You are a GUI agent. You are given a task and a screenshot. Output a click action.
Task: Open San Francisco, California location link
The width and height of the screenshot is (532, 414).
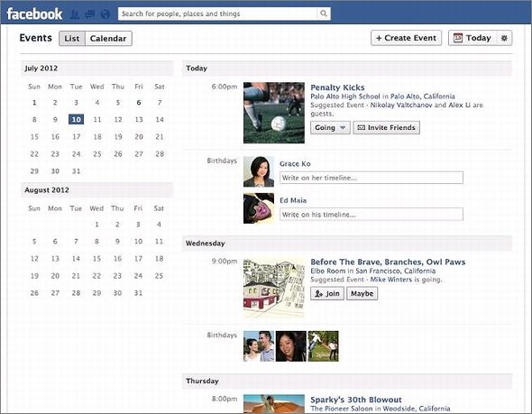pos(396,271)
